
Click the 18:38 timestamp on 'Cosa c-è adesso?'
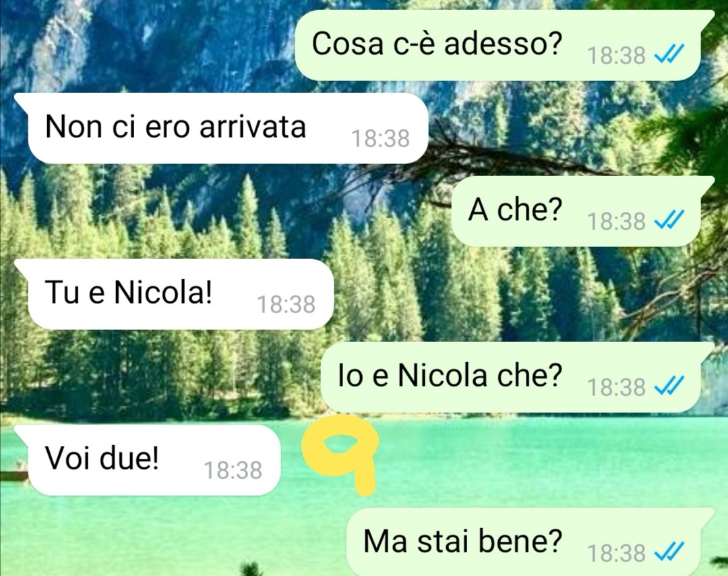pos(616,56)
